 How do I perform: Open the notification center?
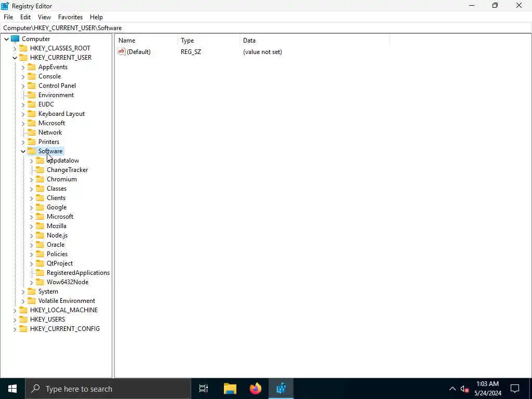[515, 389]
